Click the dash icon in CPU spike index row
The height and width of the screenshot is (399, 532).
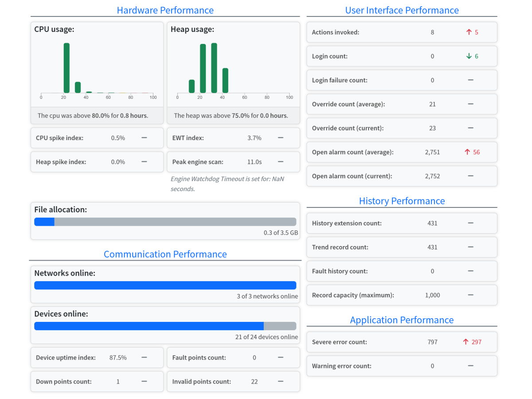[144, 138]
